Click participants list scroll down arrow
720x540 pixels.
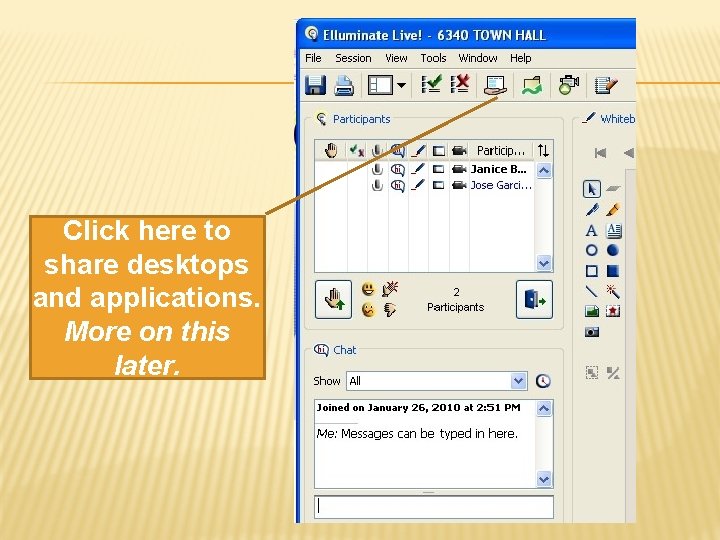tap(544, 263)
